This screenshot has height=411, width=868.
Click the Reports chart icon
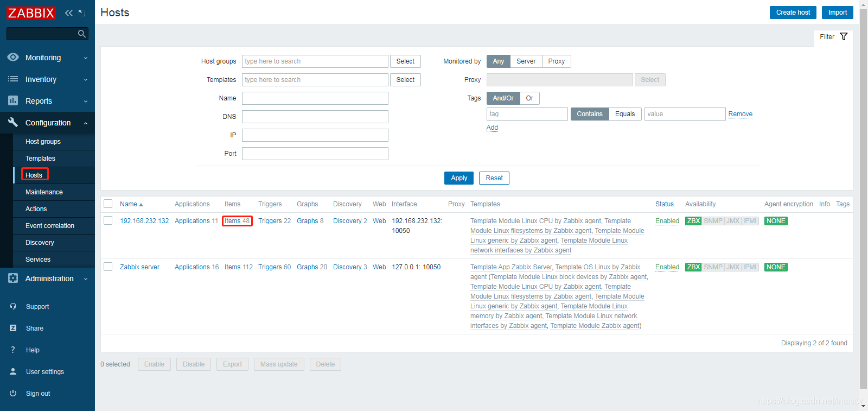(x=13, y=100)
